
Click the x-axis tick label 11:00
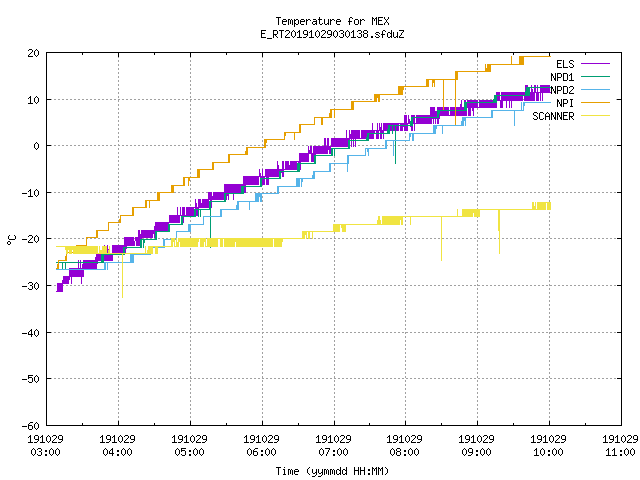620,452
